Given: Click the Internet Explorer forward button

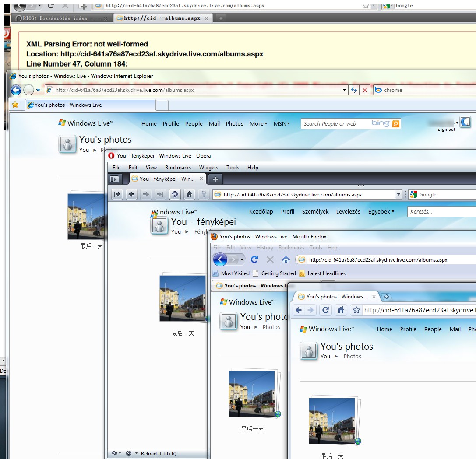Looking at the screenshot, I should (28, 90).
